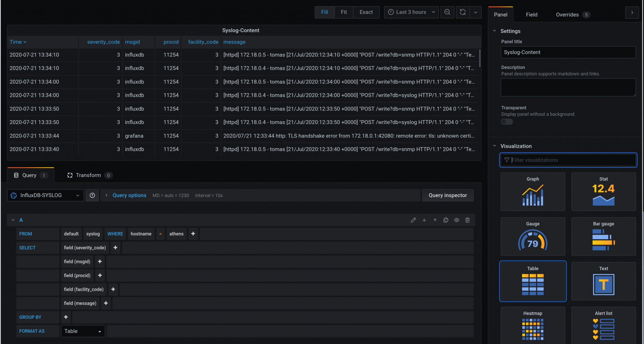The height and width of the screenshot is (344, 644).
Task: Edit query A with the pencil icon
Action: [x=413, y=220]
